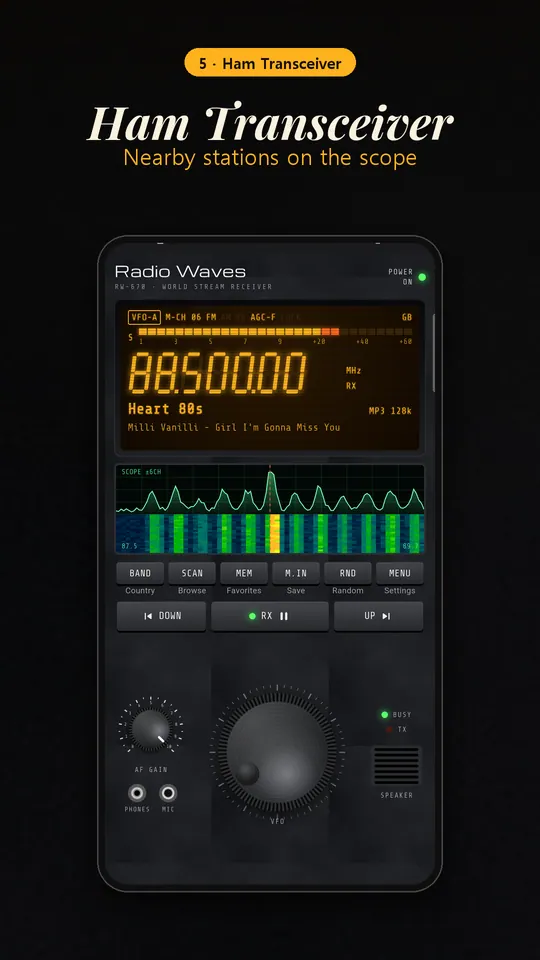Pick a random station with RND

pyautogui.click(x=348, y=573)
